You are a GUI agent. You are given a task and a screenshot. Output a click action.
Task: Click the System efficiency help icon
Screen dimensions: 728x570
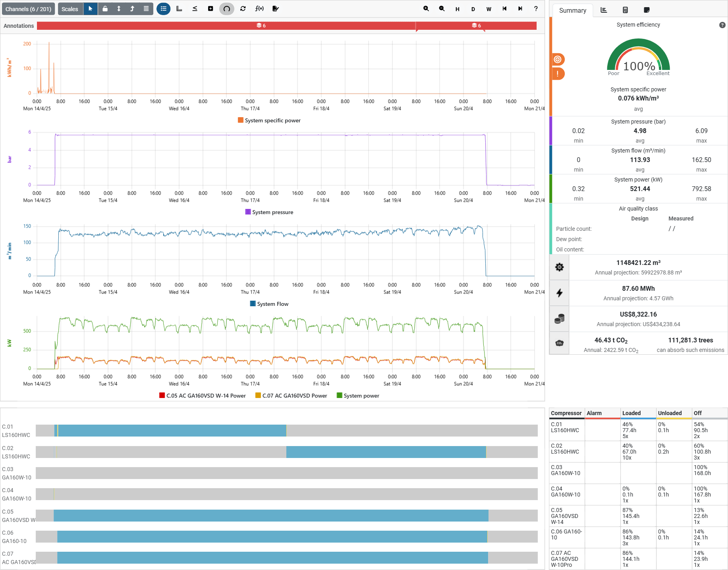point(722,25)
